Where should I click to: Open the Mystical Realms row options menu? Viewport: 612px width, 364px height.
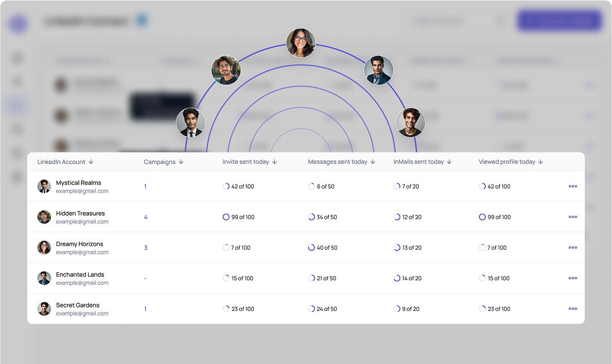[572, 186]
